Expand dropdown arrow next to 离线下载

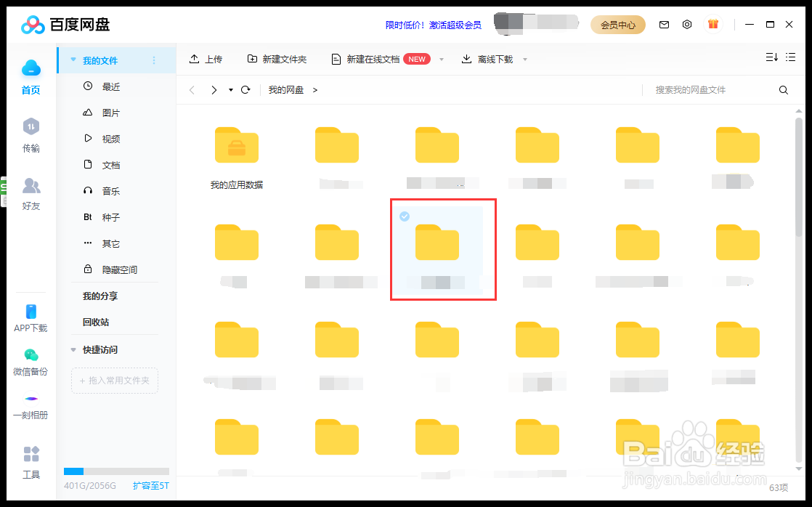pyautogui.click(x=524, y=60)
